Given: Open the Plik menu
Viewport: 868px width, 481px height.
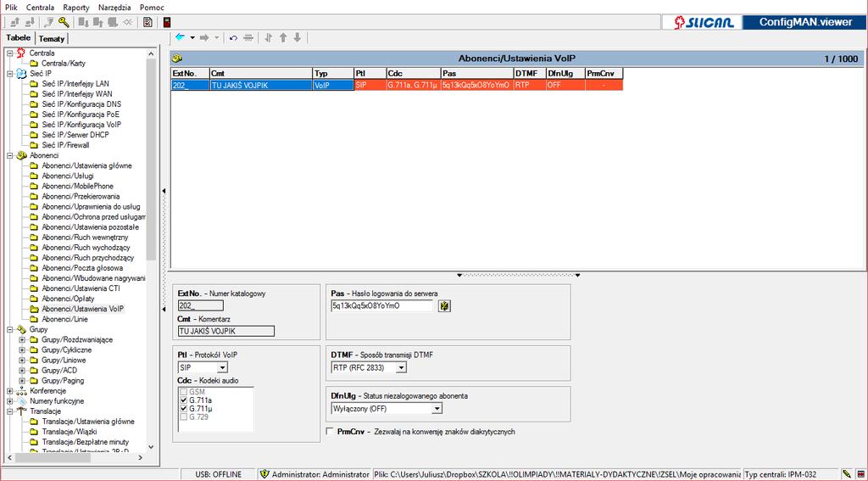Looking at the screenshot, I should 12,7.
